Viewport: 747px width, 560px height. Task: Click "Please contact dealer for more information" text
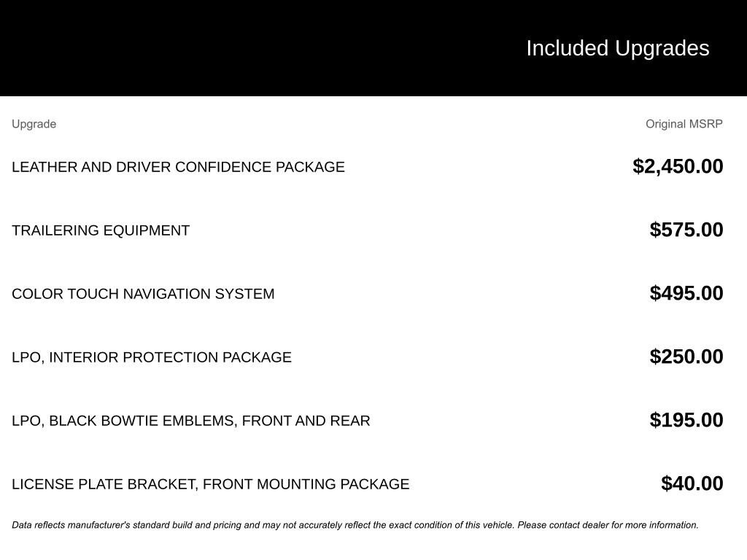point(608,525)
